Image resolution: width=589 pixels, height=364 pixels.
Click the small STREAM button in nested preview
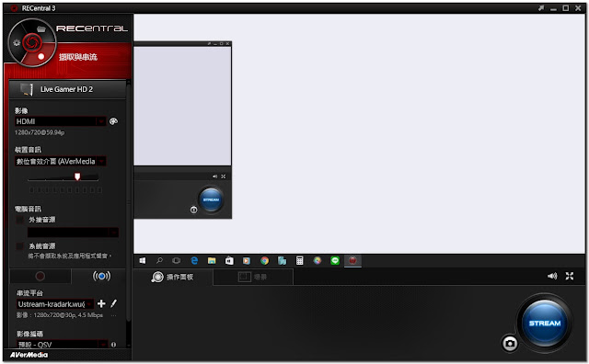click(x=211, y=199)
